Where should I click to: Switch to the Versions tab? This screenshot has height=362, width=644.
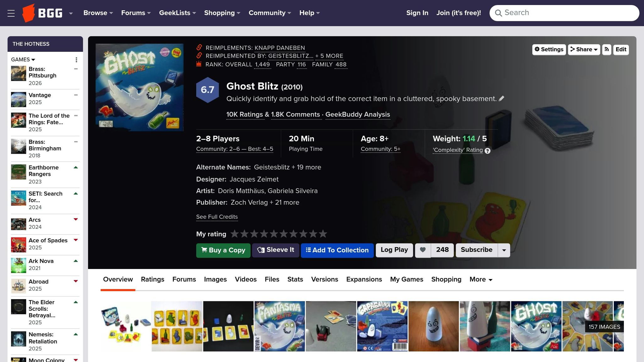(325, 279)
